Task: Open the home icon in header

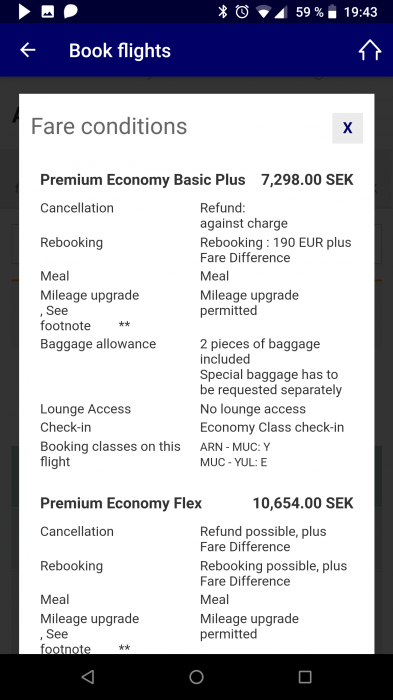Action: pyautogui.click(x=370, y=50)
